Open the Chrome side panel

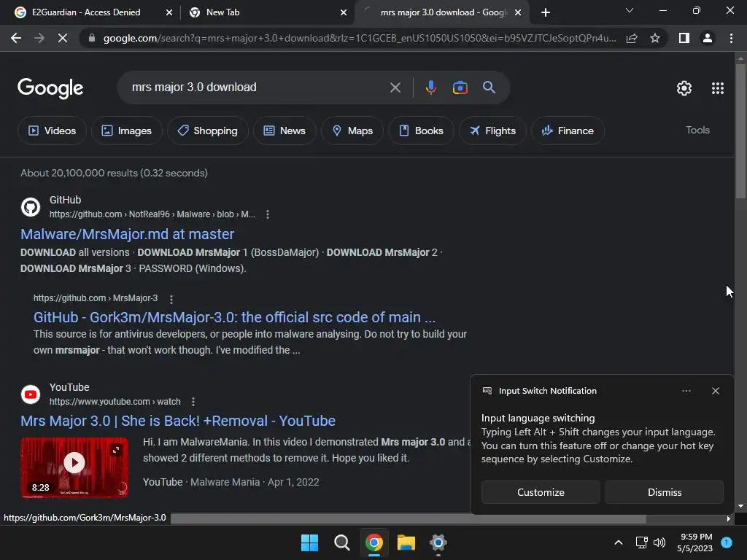684,38
